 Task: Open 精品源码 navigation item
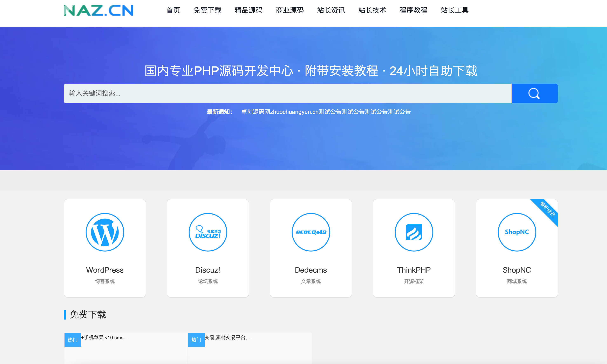tap(249, 10)
